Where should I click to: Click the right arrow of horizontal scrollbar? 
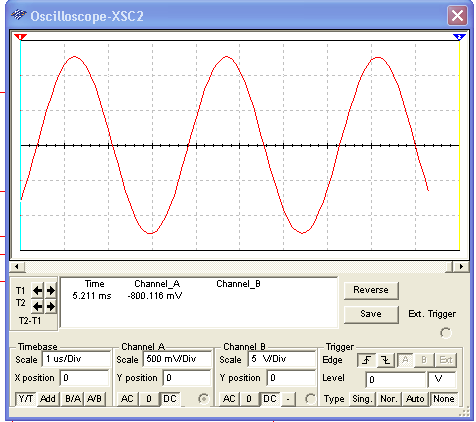[x=461, y=266]
